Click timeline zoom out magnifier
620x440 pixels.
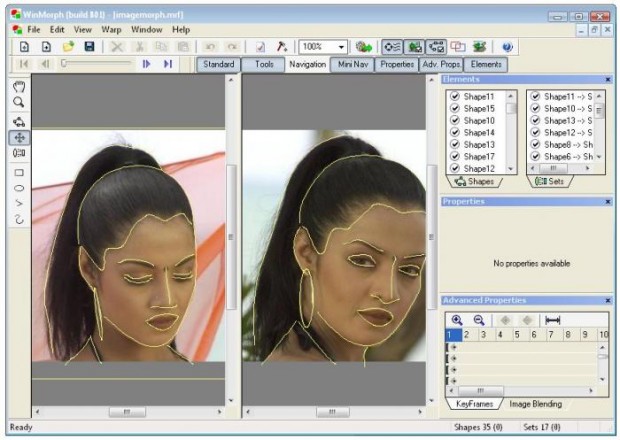pos(479,320)
